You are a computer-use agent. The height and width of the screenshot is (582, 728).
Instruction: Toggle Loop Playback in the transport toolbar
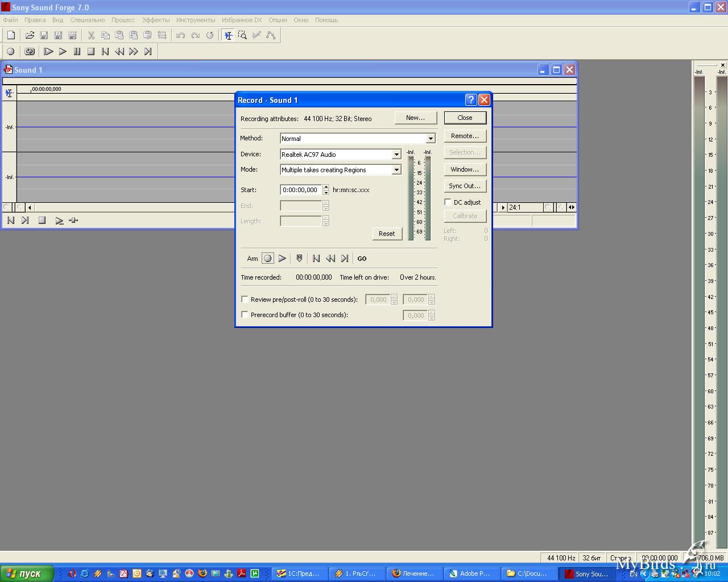tap(30, 52)
